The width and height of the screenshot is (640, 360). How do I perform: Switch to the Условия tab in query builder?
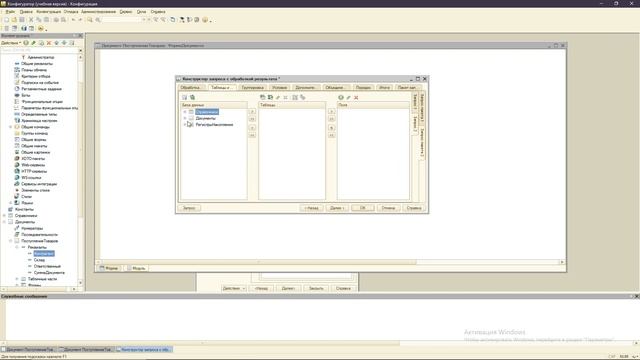[x=280, y=87]
